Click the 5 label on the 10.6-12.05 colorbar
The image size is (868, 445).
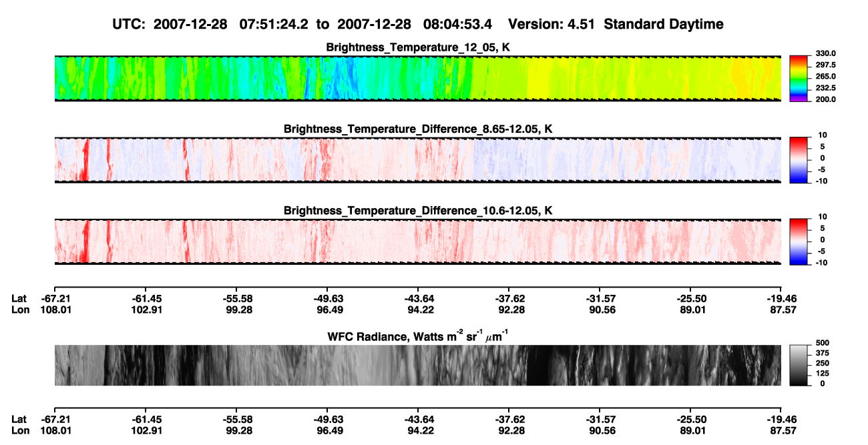pyautogui.click(x=823, y=228)
